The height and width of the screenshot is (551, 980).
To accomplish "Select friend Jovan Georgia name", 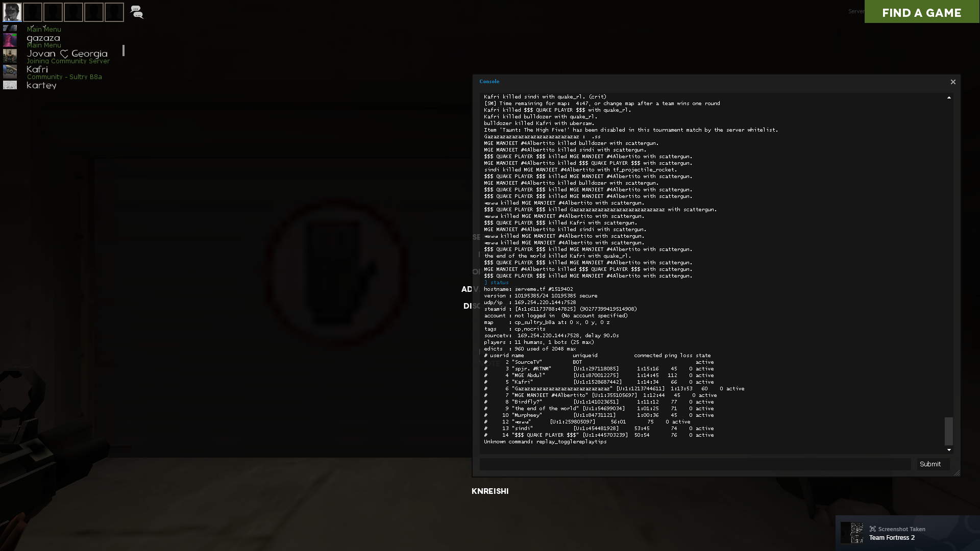I will [67, 54].
